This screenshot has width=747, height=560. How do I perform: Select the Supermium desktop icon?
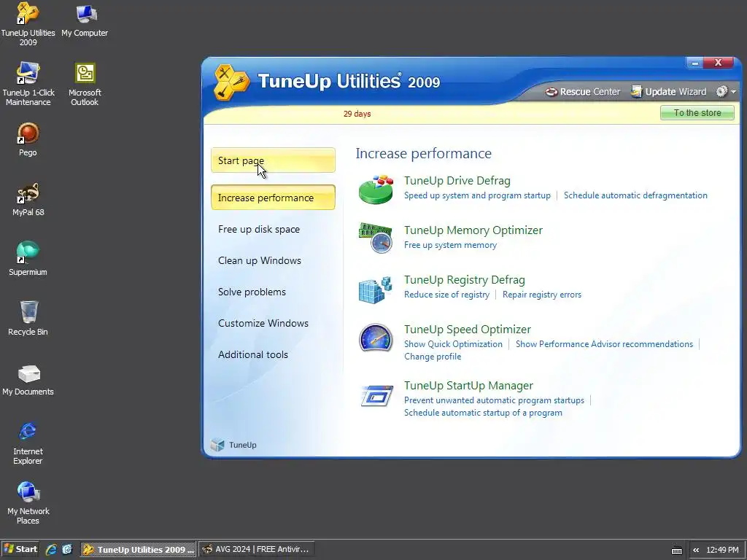click(x=28, y=259)
